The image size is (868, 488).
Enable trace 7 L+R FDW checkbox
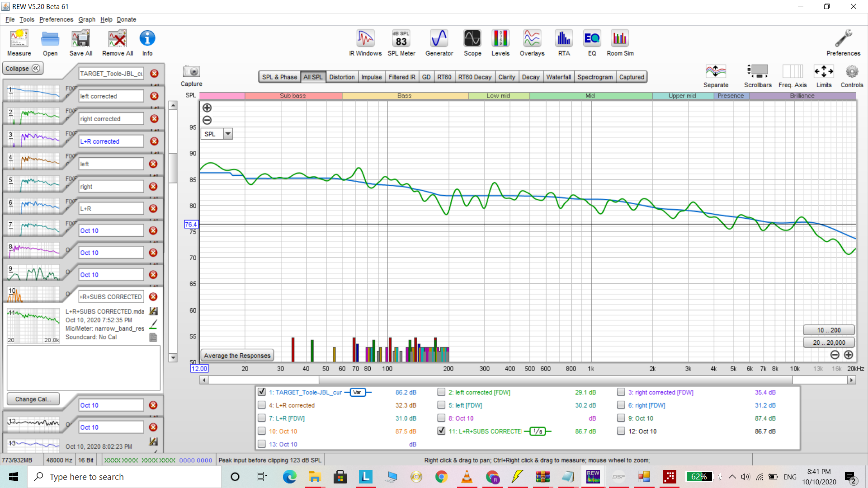[261, 418]
